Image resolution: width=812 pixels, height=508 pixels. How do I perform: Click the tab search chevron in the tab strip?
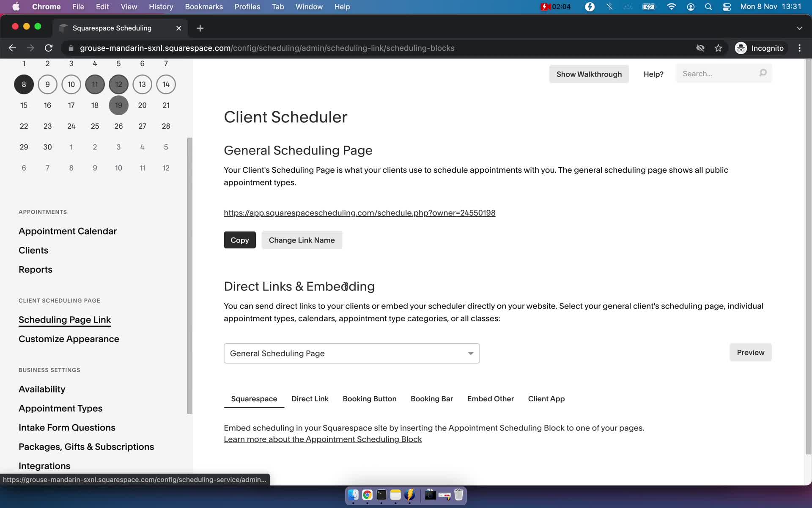click(799, 28)
